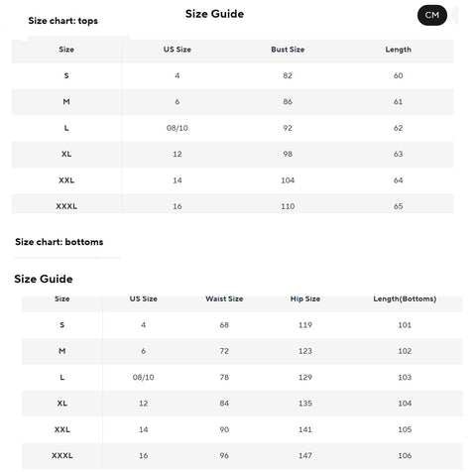Click waist size value 68
This screenshot has height=472, width=476.
click(x=224, y=325)
